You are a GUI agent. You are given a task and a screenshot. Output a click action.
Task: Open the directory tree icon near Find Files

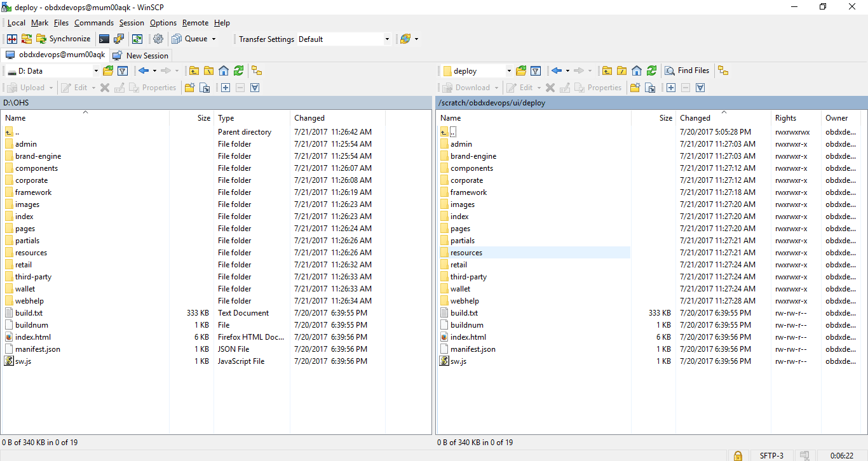[x=723, y=70]
